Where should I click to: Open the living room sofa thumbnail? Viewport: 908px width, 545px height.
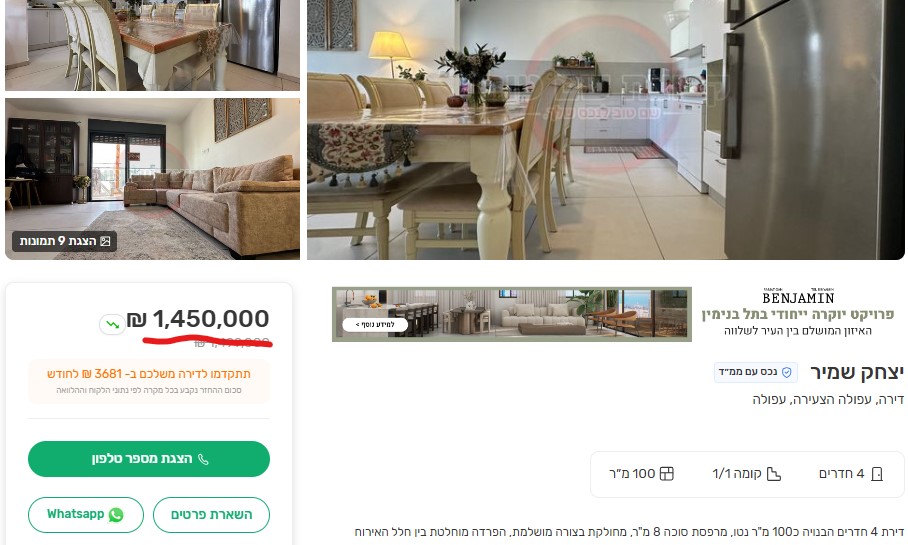(152, 178)
